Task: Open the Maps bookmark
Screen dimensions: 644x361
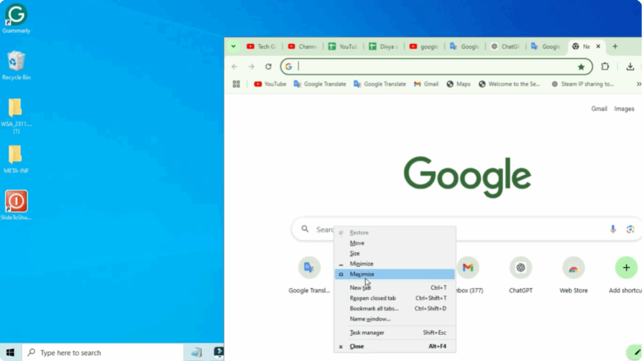Action: click(x=458, y=84)
